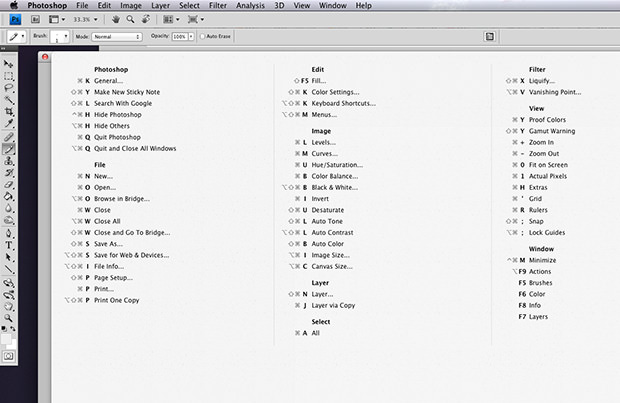Open the Image menu in menu bar
620x403 pixels.
131,6
